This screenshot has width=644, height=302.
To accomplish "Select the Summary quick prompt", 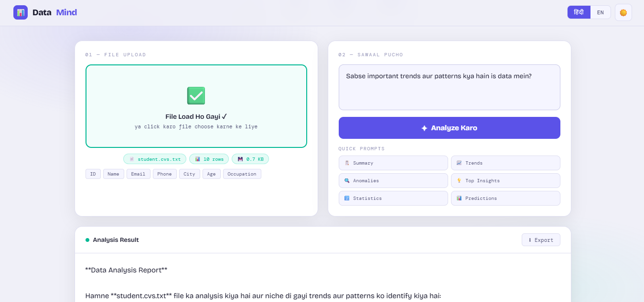I will 393,163.
